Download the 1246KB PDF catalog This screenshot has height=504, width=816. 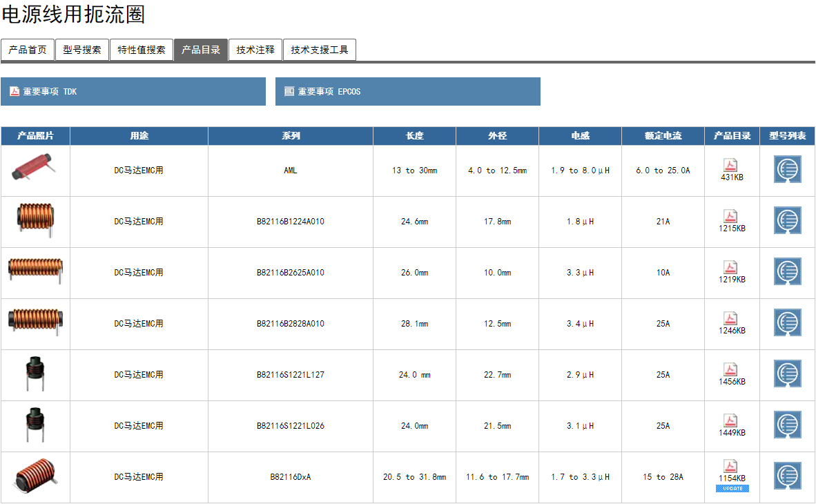(x=730, y=318)
